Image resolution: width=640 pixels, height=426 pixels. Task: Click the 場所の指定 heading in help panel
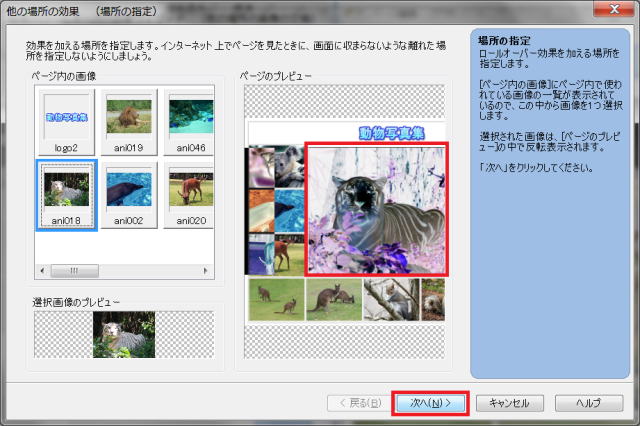tap(504, 41)
